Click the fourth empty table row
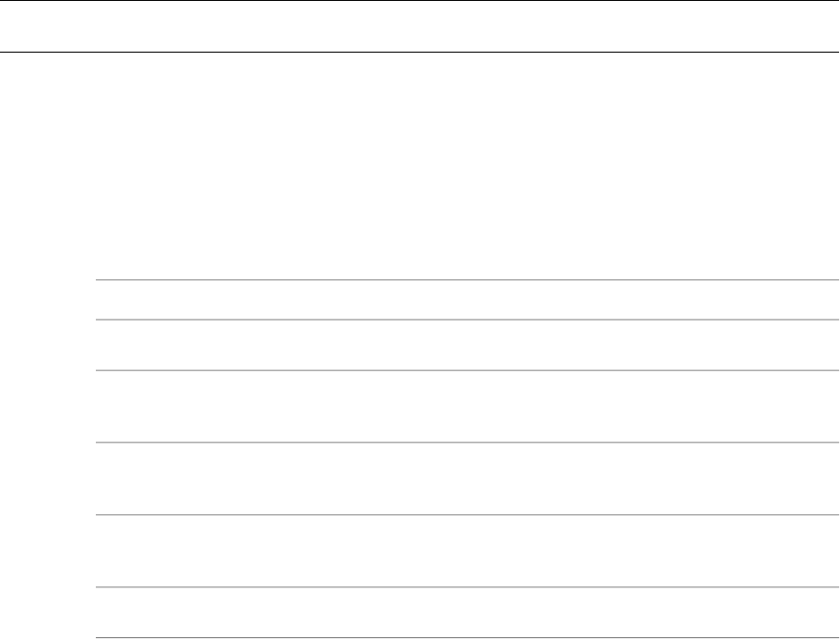840x639 pixels. (x=467, y=478)
